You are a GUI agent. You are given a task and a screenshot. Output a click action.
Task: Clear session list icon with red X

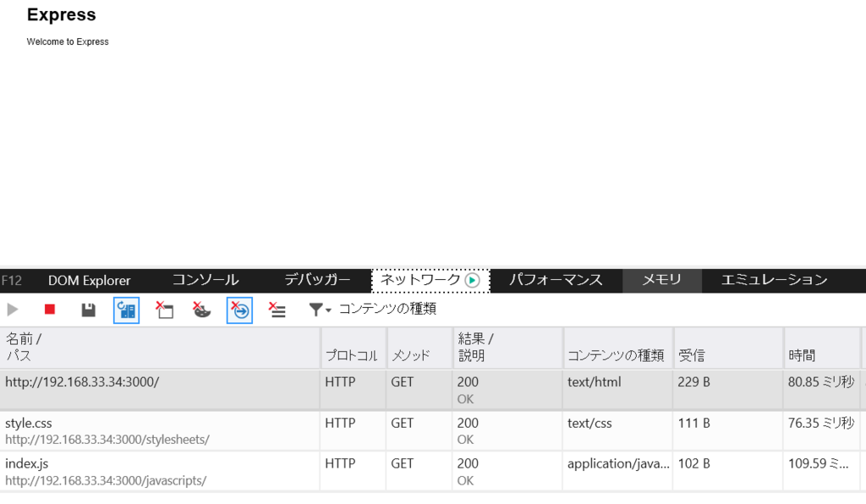(x=277, y=310)
